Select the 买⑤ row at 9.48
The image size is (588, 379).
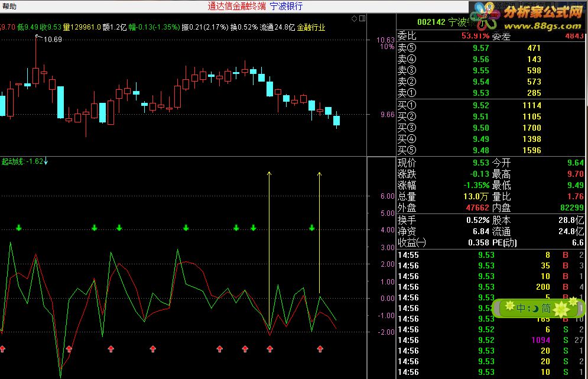click(490, 150)
